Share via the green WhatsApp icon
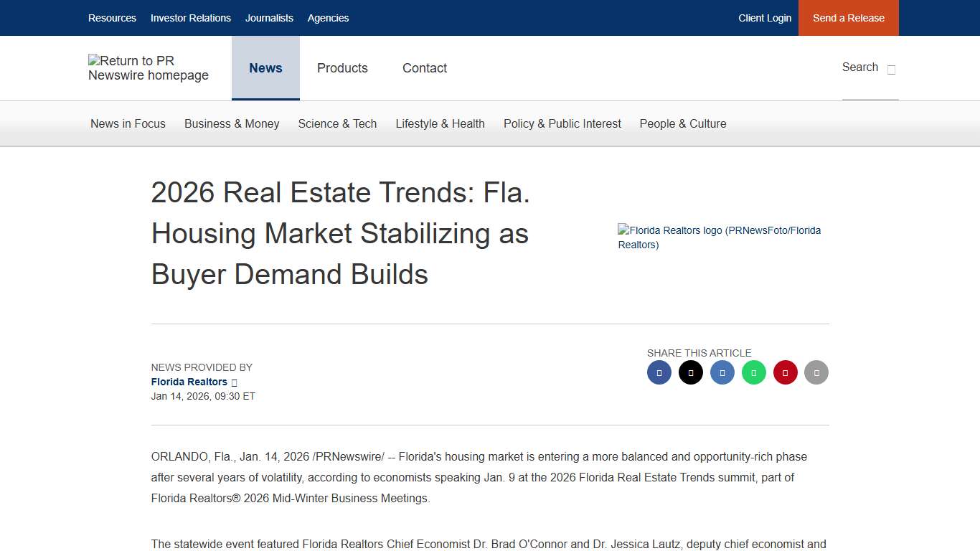 pyautogui.click(x=753, y=372)
